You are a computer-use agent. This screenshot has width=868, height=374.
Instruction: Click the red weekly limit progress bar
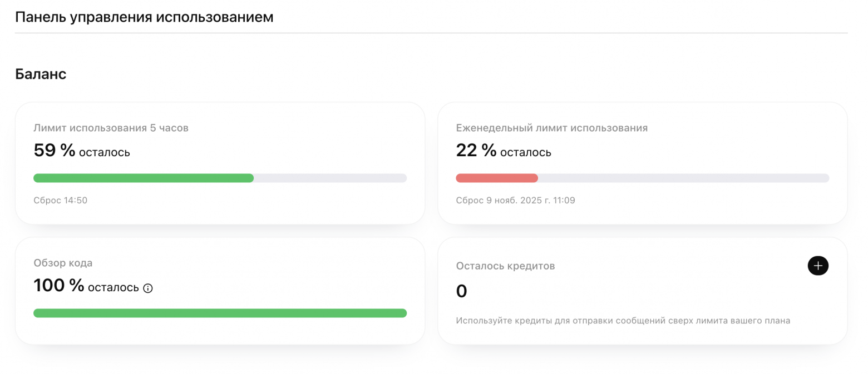[x=497, y=178]
